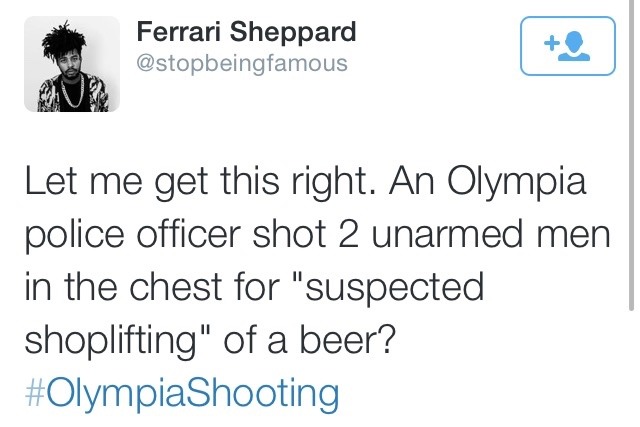Click the person silhouette in the follow button

click(577, 46)
